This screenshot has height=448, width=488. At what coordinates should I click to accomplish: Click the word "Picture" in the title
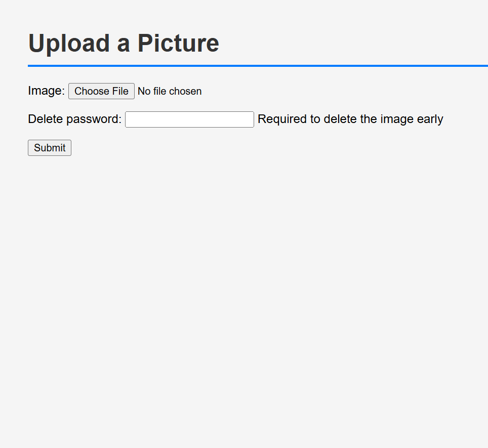(178, 43)
